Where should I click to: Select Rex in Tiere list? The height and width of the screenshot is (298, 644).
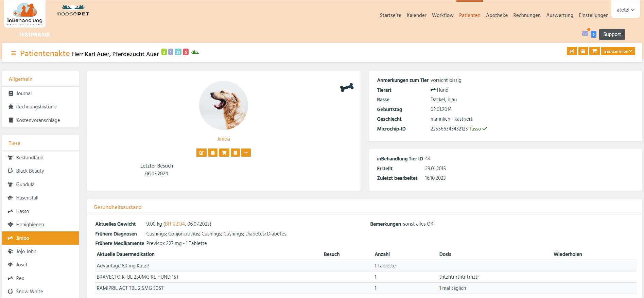(40, 278)
